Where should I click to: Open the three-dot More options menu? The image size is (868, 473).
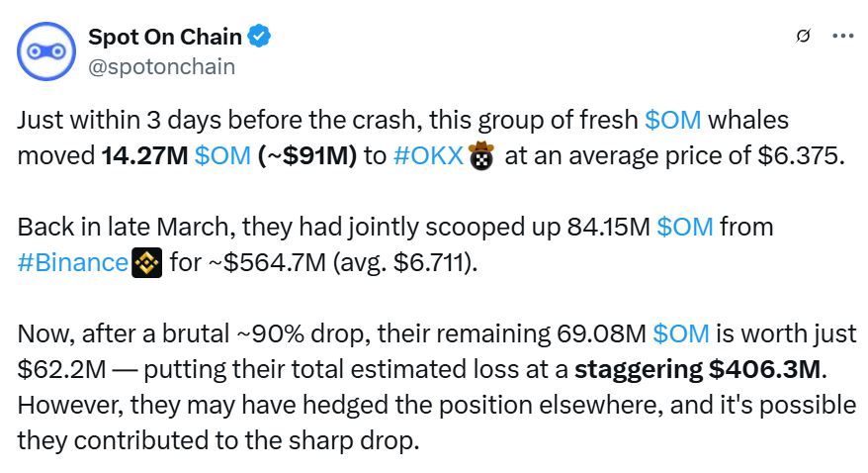(842, 37)
